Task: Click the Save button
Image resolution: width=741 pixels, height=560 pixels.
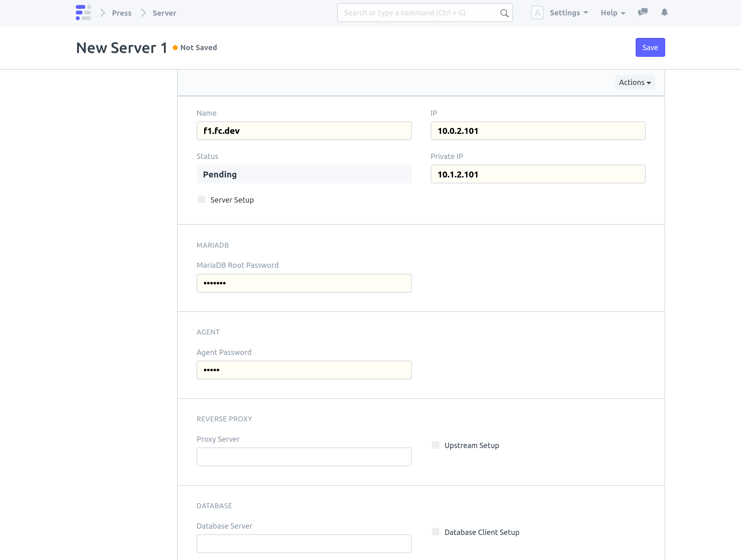Action: 650,47
